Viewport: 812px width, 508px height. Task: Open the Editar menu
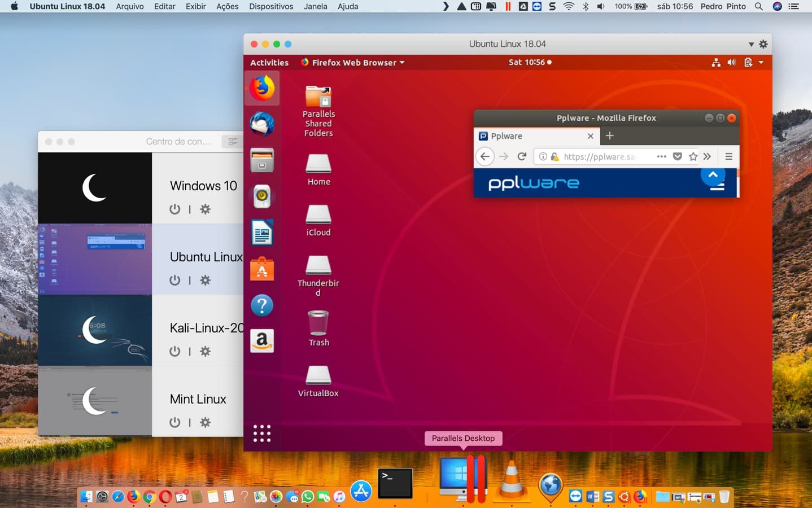click(165, 6)
